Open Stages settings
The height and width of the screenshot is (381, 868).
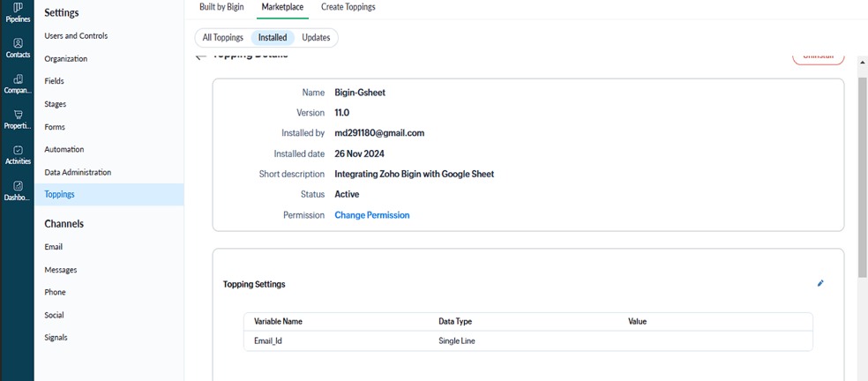point(56,104)
